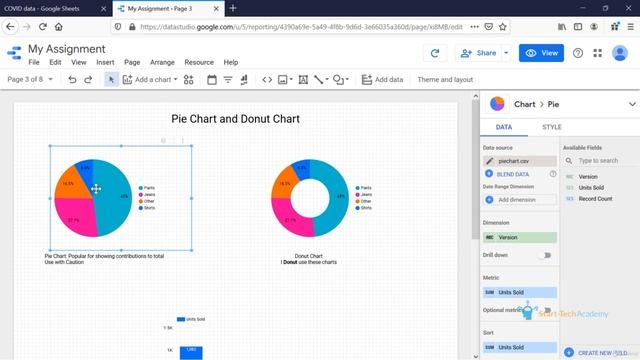Open the Google apps grid
This screenshot has height=360, width=640.
tap(598, 53)
